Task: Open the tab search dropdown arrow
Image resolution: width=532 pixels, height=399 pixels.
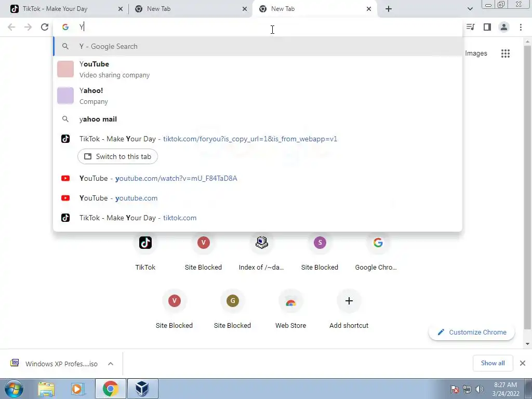Action: tap(470, 9)
